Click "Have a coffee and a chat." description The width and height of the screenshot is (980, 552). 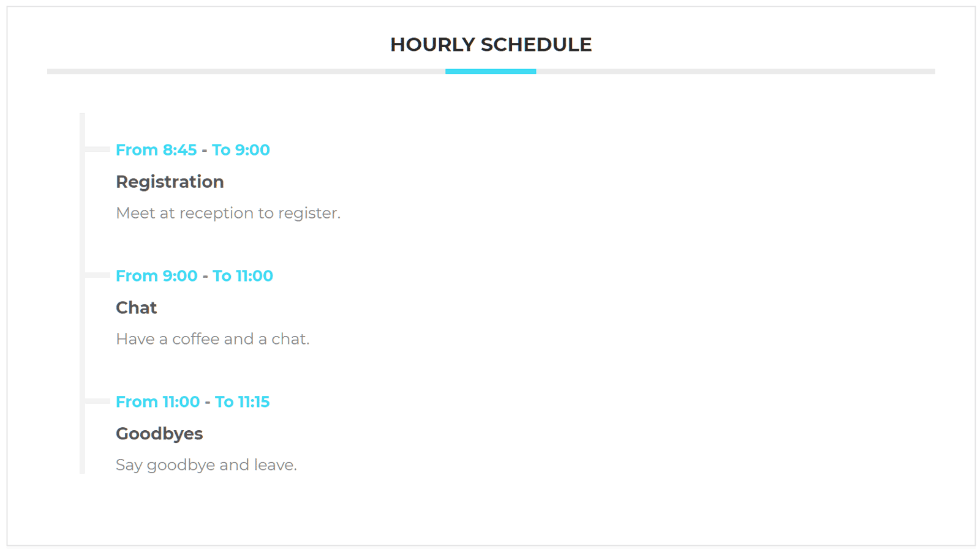(x=213, y=339)
